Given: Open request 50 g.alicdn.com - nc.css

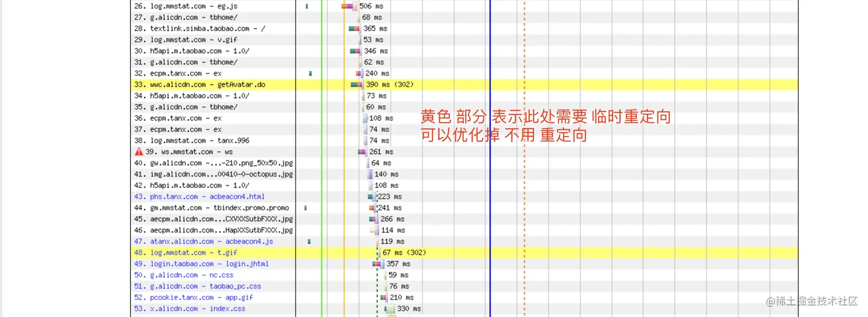Looking at the screenshot, I should [184, 275].
